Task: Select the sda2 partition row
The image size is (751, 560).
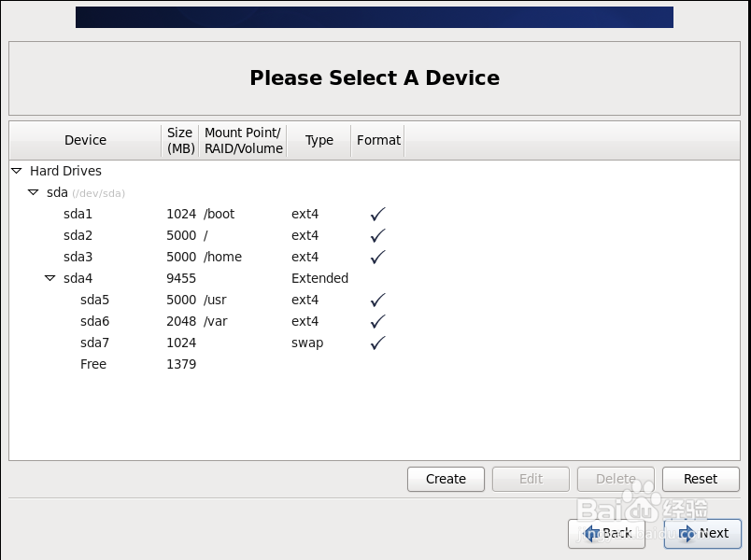Action: [375, 235]
